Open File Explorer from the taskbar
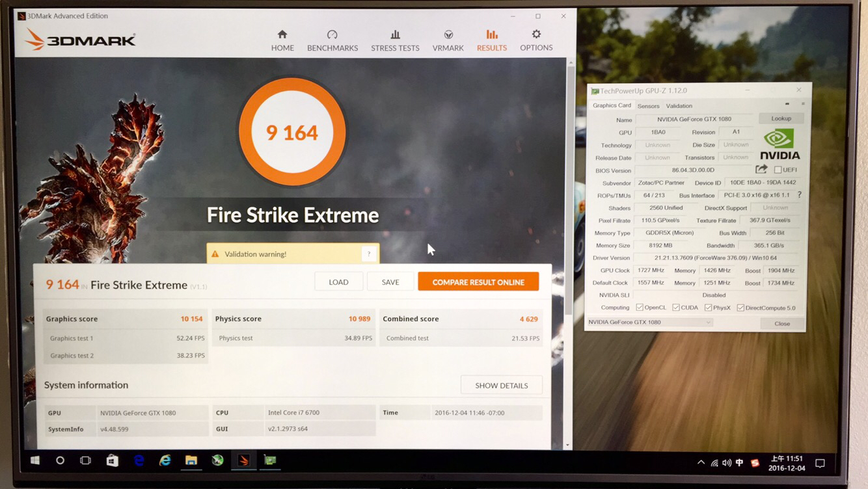Viewport: 868px width, 489px height. click(x=191, y=460)
